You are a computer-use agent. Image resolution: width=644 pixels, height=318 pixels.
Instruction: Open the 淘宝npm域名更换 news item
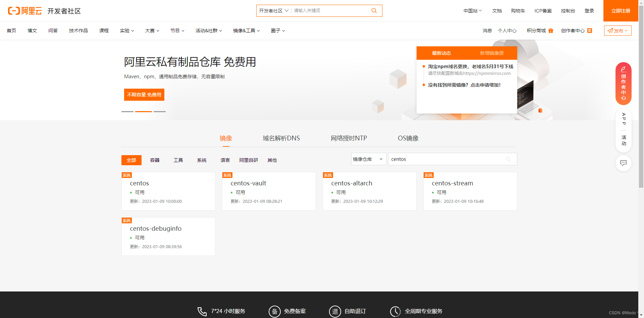pyautogui.click(x=471, y=66)
